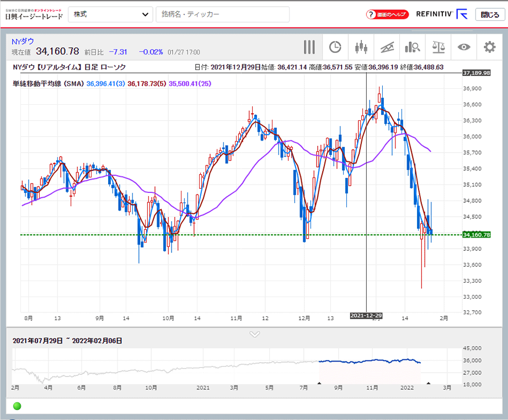Click the Refinitiv logo
The image size is (508, 420).
pos(441,14)
